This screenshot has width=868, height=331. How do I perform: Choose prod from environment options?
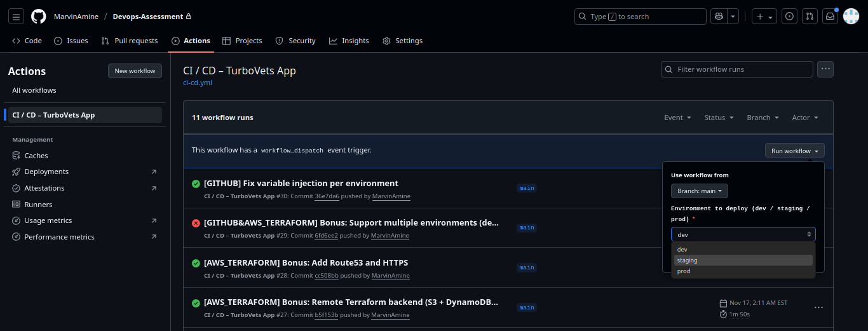click(x=743, y=271)
